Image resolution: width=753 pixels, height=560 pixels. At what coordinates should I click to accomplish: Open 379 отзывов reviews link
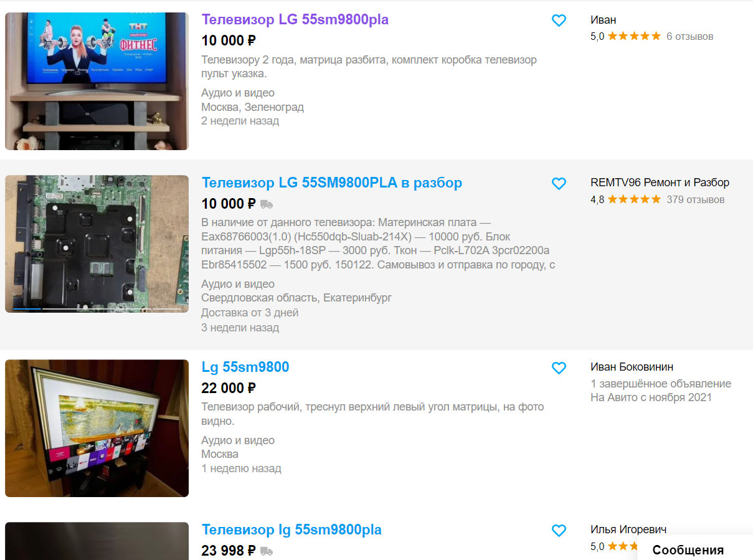(x=695, y=199)
